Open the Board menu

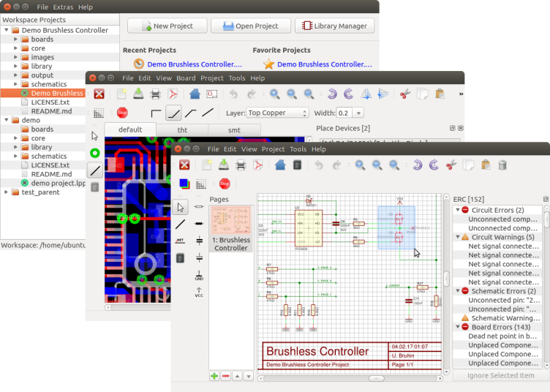click(x=186, y=78)
